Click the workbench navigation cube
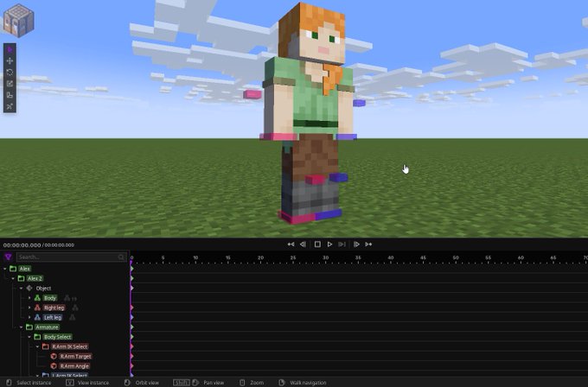 click(18, 20)
